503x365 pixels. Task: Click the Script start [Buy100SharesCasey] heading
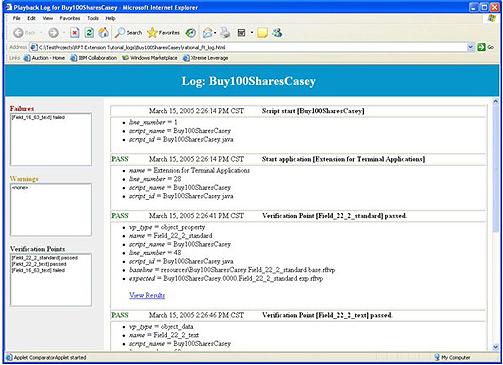coord(313,111)
